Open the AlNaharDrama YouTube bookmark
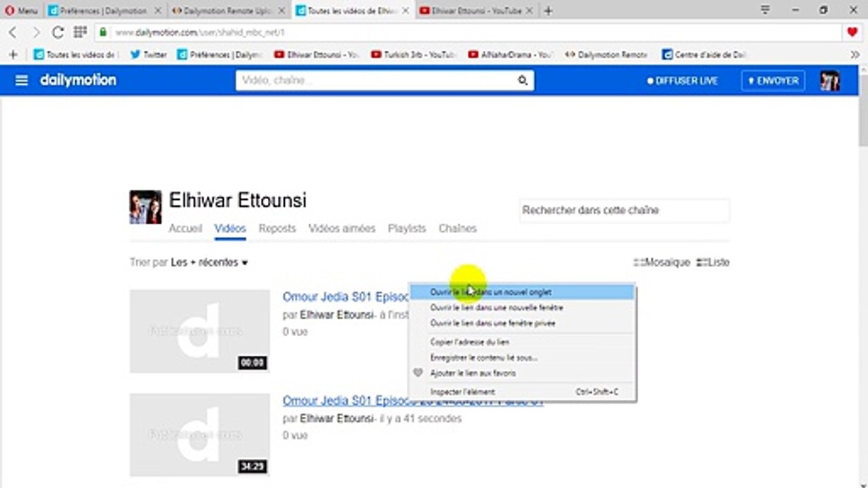 (x=511, y=55)
